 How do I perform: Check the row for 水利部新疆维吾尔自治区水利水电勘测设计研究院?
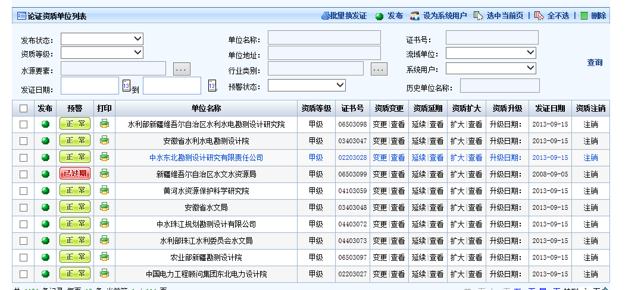23,124
